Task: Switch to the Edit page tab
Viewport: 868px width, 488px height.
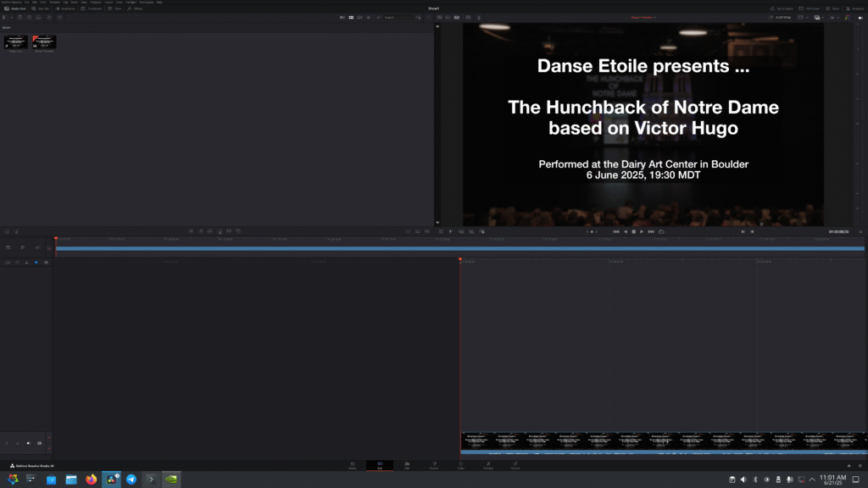Action: click(407, 465)
